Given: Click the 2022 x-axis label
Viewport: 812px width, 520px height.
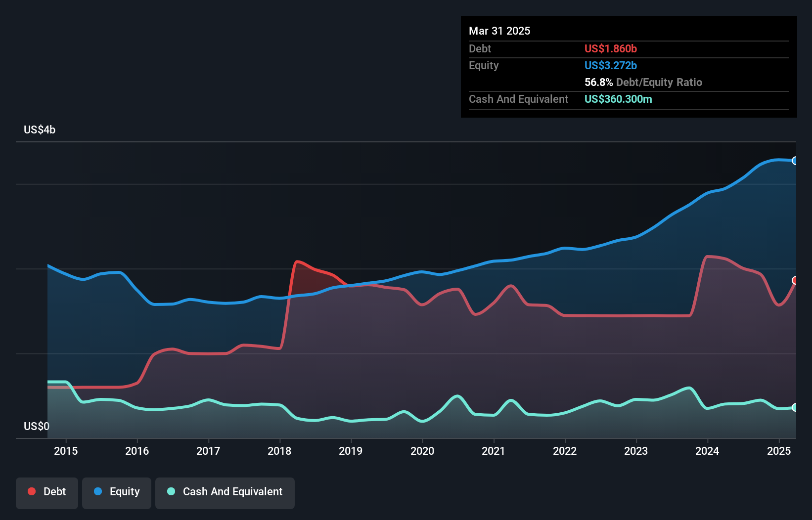Looking at the screenshot, I should [565, 451].
